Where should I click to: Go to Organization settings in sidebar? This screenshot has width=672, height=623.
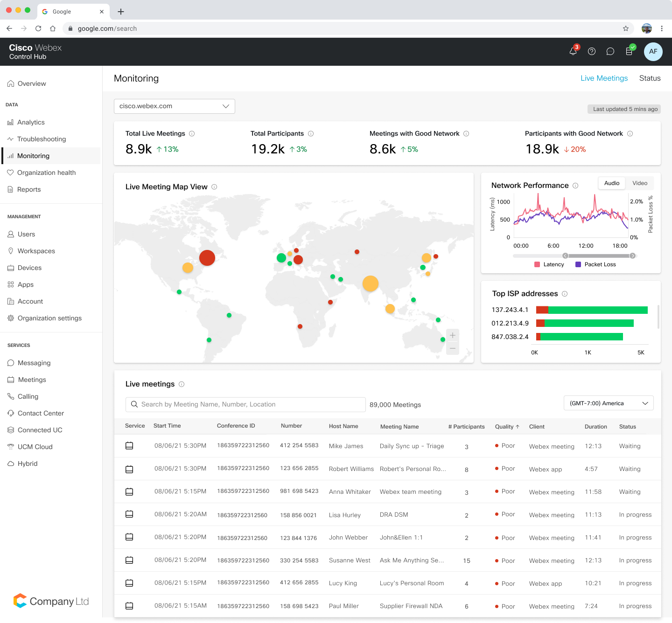pyautogui.click(x=49, y=318)
